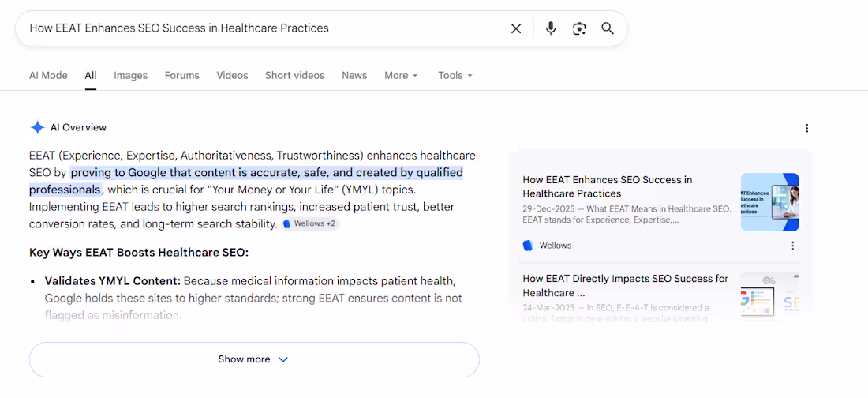The image size is (868, 398).
Task: Open the Tools dropdown
Action: coord(455,75)
